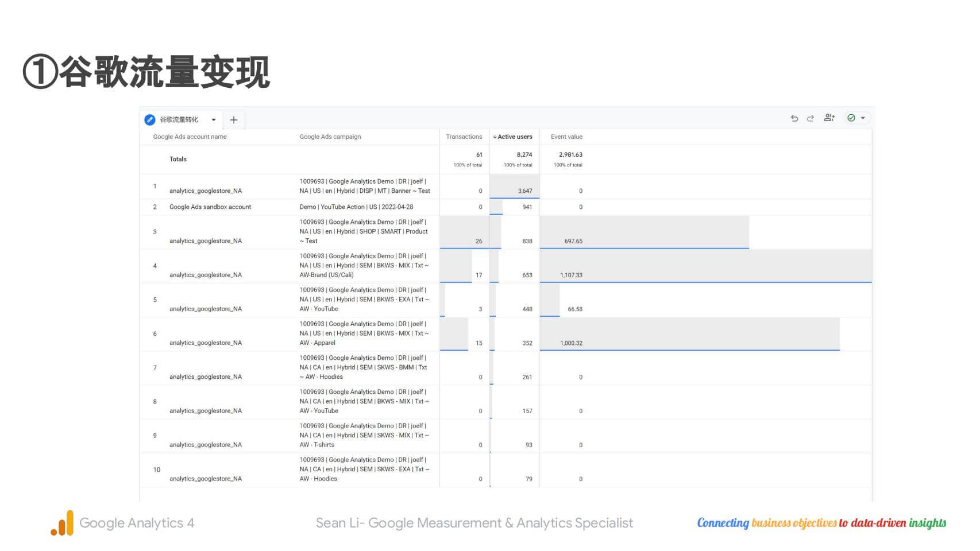Add a new exploration tab with plus icon
This screenshot has height=551, width=980.
pyautogui.click(x=234, y=120)
